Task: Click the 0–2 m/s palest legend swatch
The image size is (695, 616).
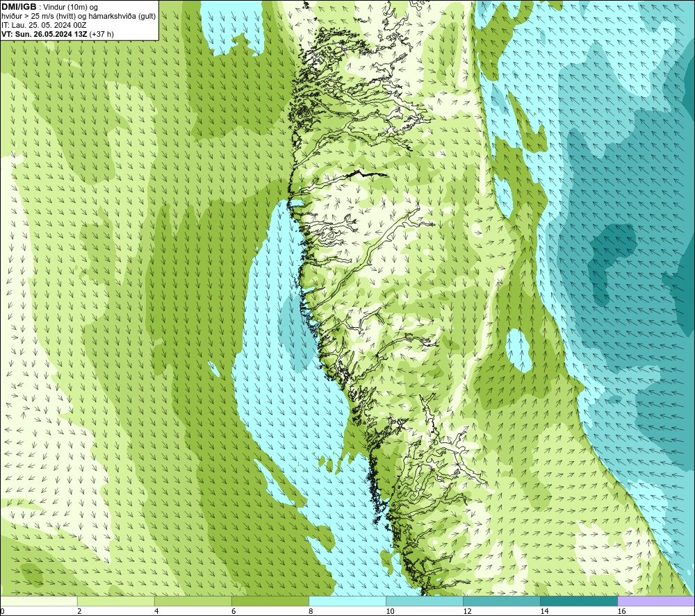Action: tap(39, 601)
